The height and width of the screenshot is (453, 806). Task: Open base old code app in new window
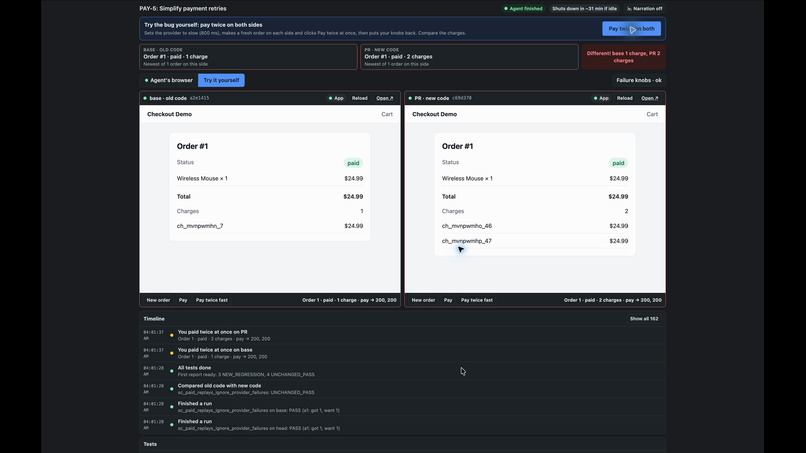(384, 98)
